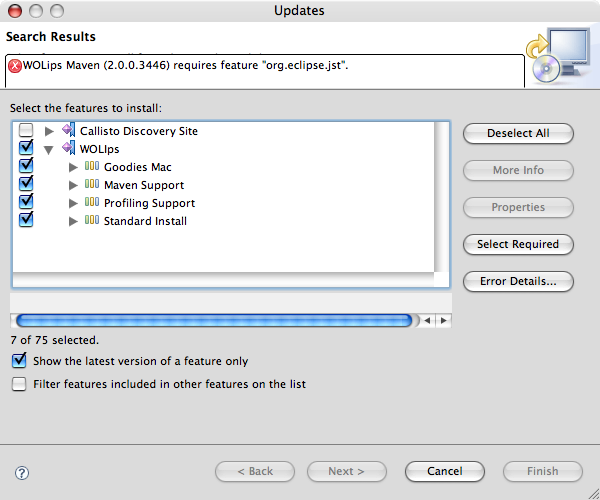Uncheck the Standard Install checkbox
This screenshot has width=600, height=500.
click(26, 219)
